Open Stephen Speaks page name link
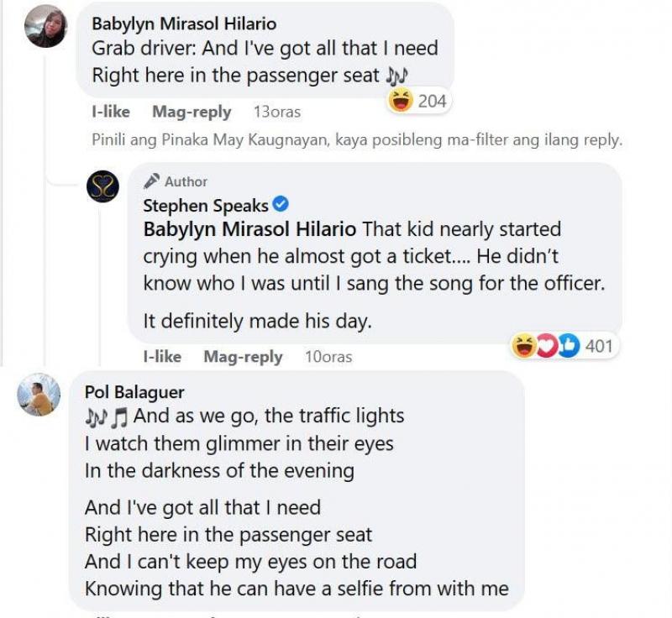The height and width of the screenshot is (618, 672). pyautogui.click(x=206, y=206)
